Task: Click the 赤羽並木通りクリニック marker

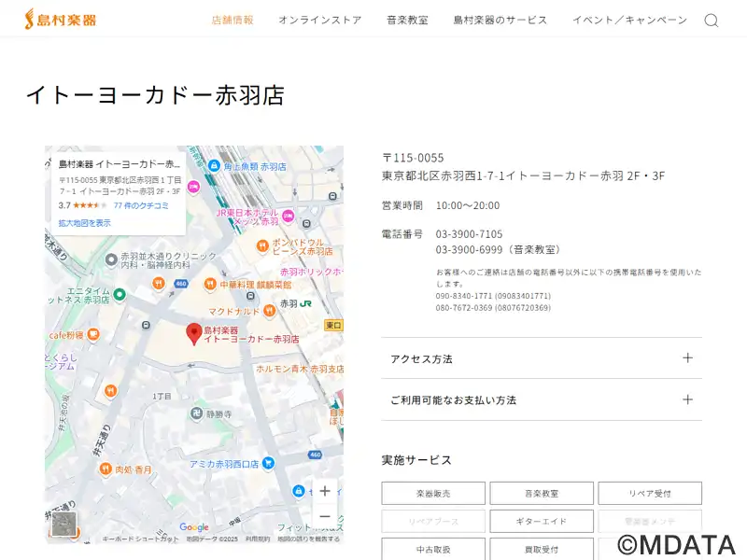Action: pyautogui.click(x=111, y=260)
